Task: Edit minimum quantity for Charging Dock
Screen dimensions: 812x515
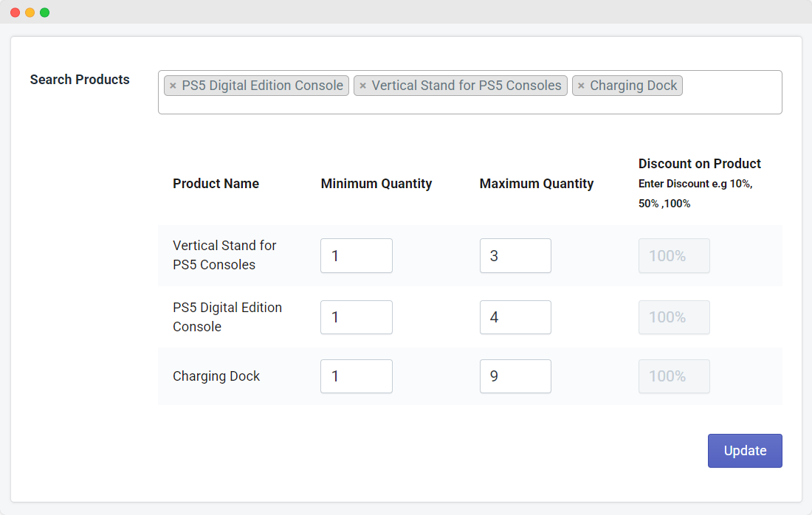Action: [x=357, y=376]
